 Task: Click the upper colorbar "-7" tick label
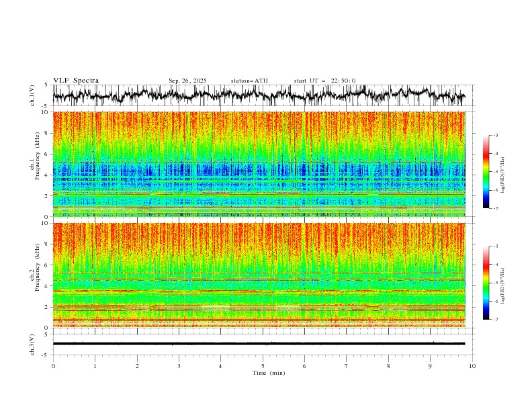[495, 208]
